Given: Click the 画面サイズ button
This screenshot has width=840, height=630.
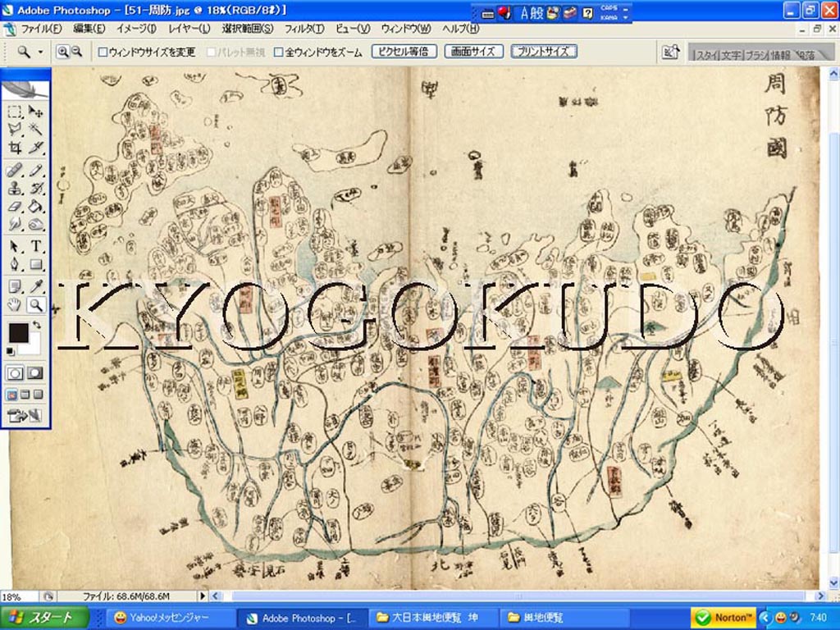Looking at the screenshot, I should point(473,52).
